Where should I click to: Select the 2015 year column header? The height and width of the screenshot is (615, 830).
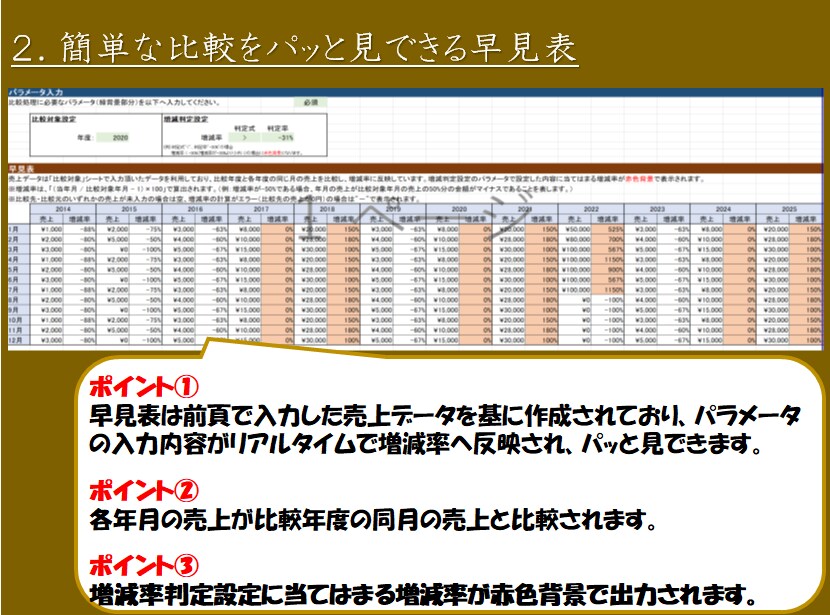pyautogui.click(x=129, y=209)
